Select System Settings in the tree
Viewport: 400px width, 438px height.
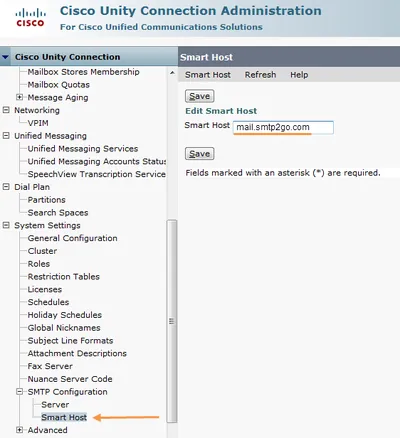pyautogui.click(x=47, y=225)
